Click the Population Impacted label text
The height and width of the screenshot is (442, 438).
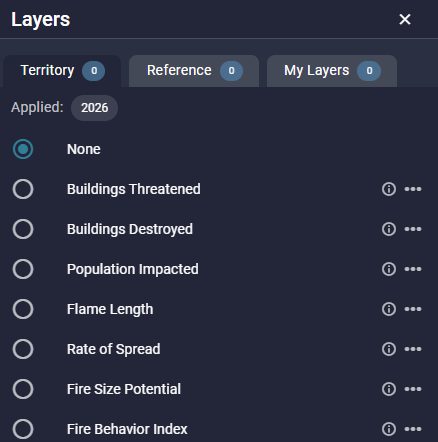coord(133,269)
